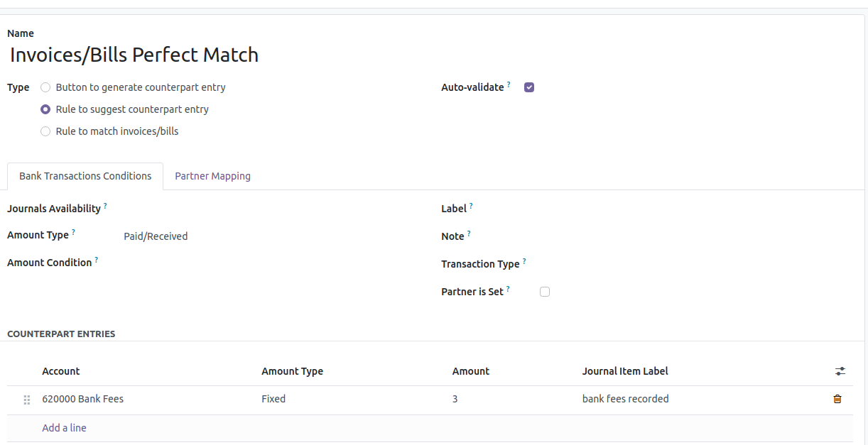This screenshot has height=445, width=868.
Task: Click the Journals Availability help question mark
Action: coord(105,206)
